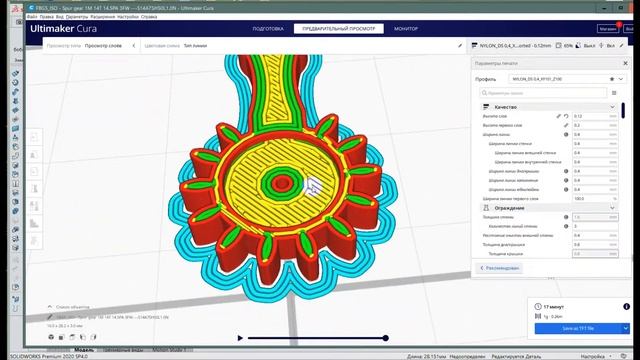Open the Вид menu

tap(60, 17)
